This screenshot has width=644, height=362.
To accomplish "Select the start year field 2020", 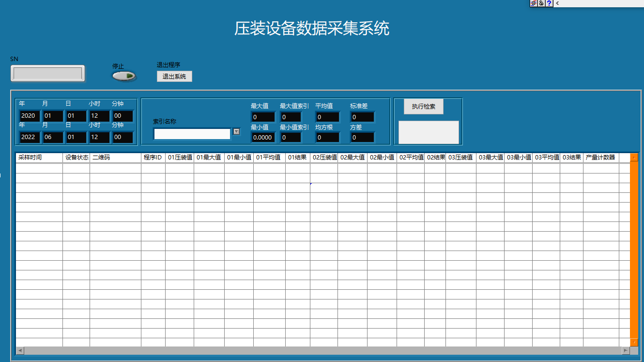I will click(x=30, y=116).
